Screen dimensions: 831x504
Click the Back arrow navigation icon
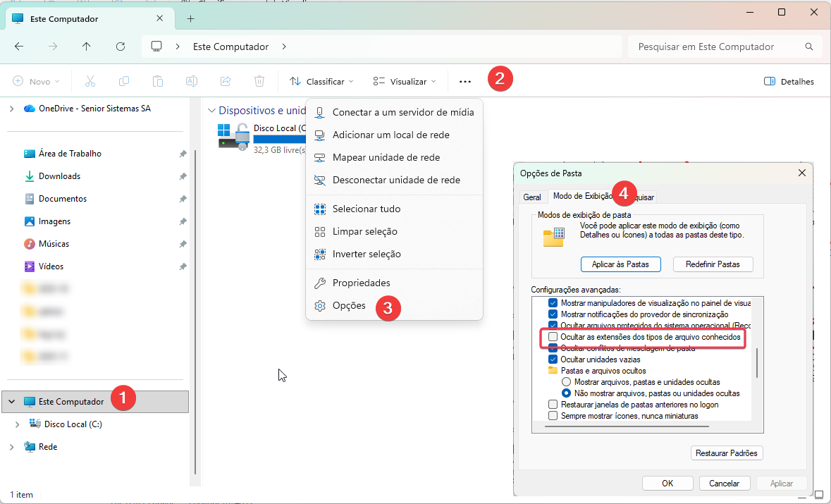(x=19, y=47)
